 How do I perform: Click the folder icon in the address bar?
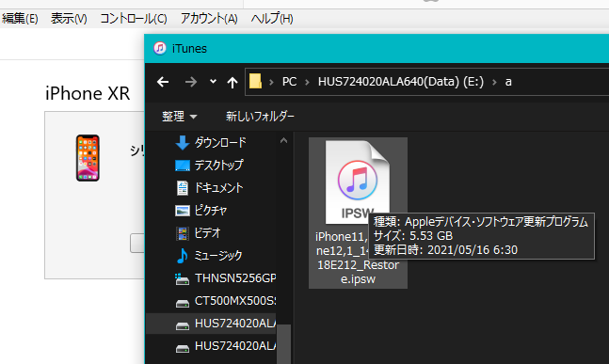pyautogui.click(x=255, y=81)
